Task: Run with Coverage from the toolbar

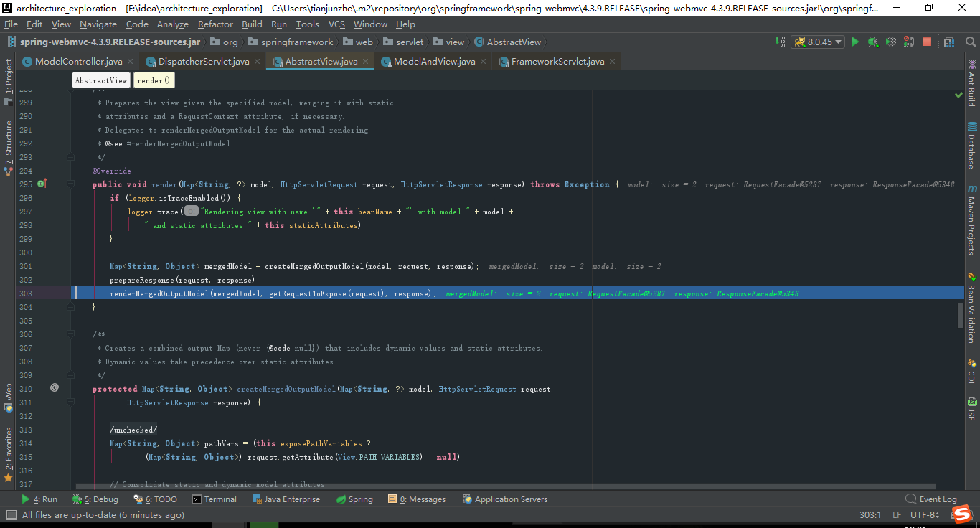Action: (x=890, y=42)
